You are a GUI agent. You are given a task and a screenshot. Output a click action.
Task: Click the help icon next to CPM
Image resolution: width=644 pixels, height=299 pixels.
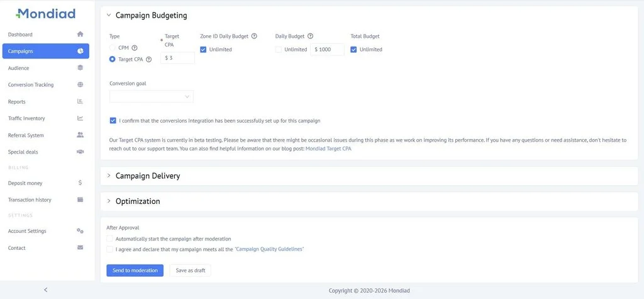[135, 48]
